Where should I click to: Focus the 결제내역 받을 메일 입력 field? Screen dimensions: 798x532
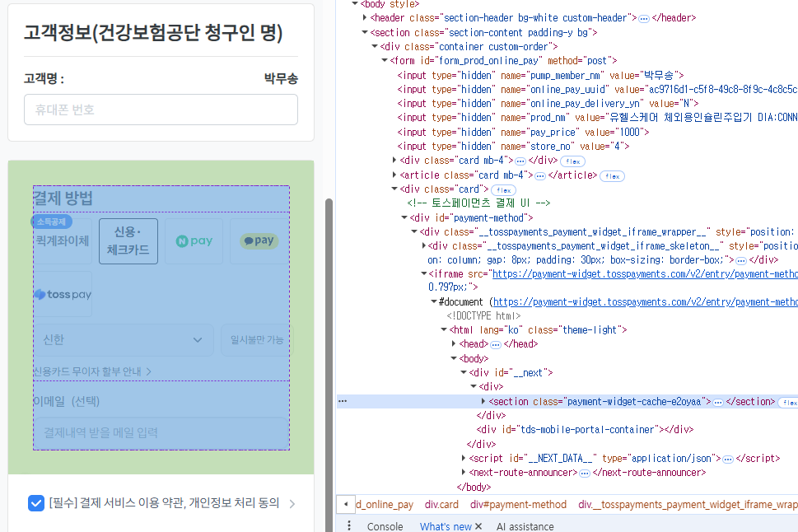161,432
